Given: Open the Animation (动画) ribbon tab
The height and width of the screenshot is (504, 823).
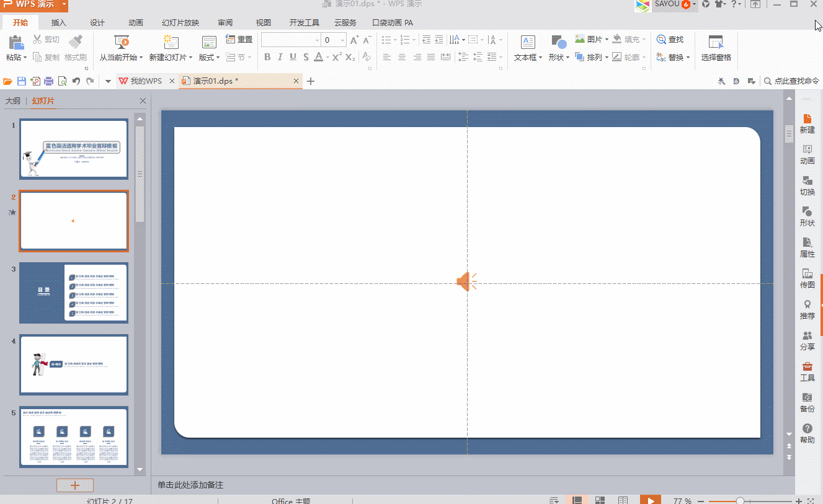Looking at the screenshot, I should (136, 23).
